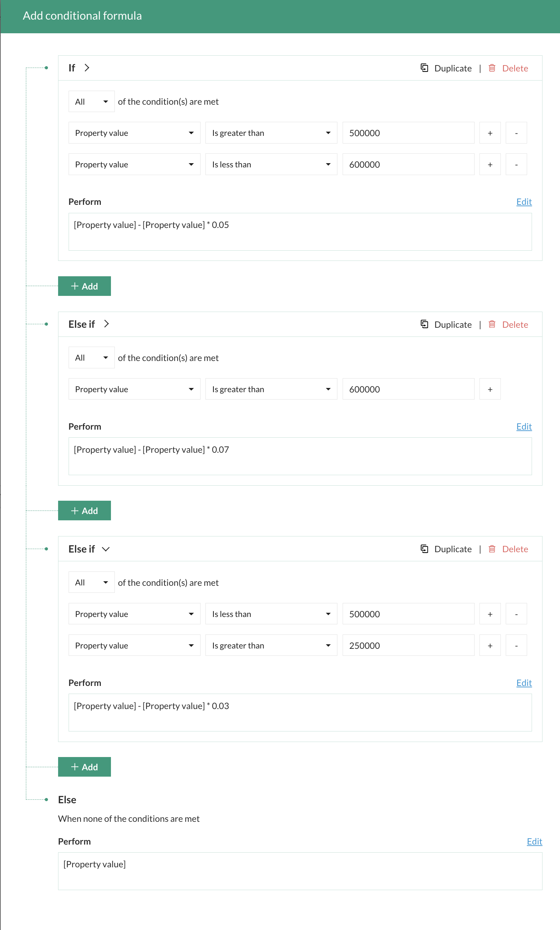The width and height of the screenshot is (560, 930).
Task: Click the trash icon in the first Else if block
Action: (x=492, y=324)
